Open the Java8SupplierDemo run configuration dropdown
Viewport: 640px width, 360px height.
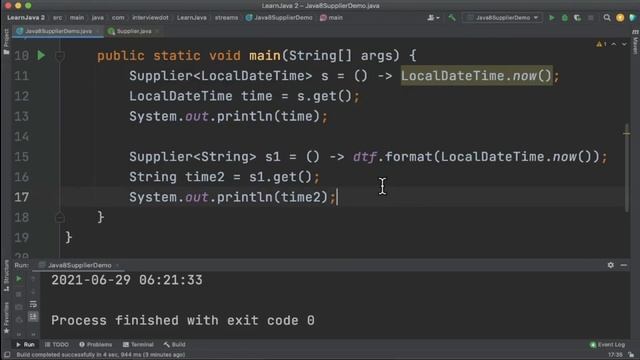coord(502,18)
